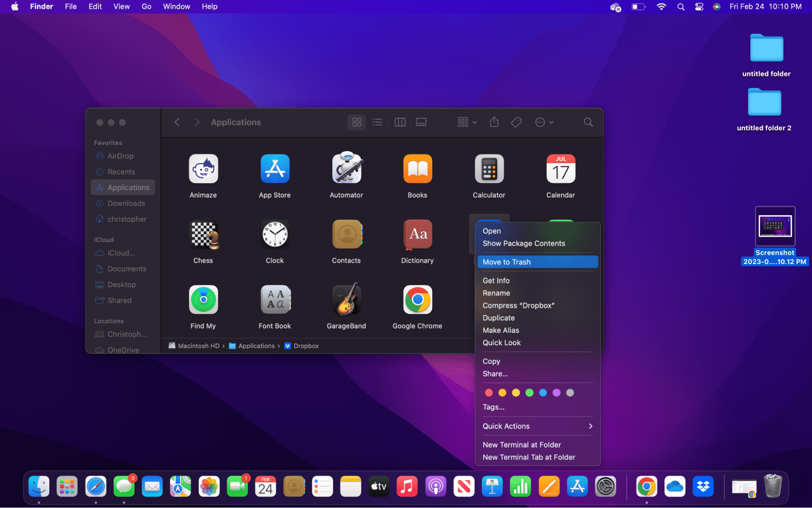Go back with the Finder back arrow
This screenshot has height=508, width=812.
coord(177,122)
